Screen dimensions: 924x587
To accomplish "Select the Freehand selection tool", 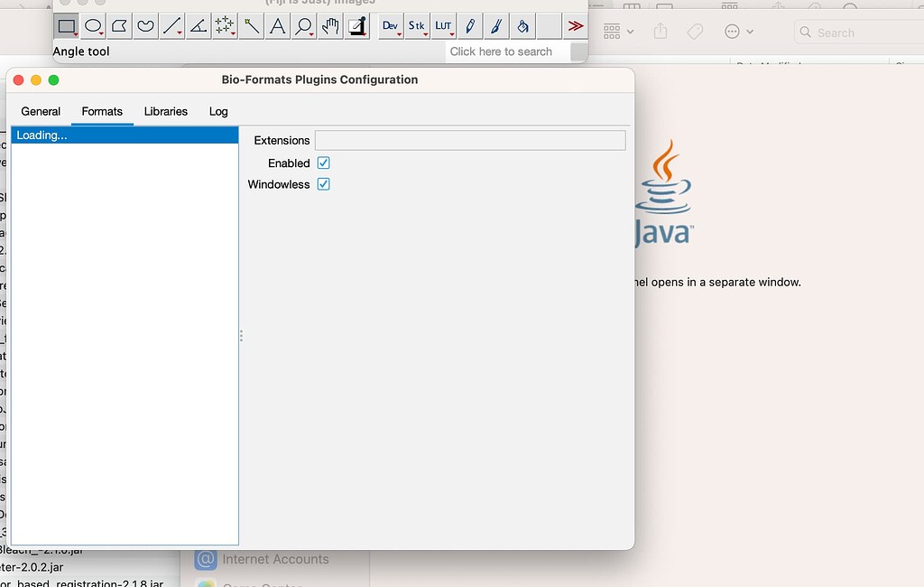I will 145,26.
